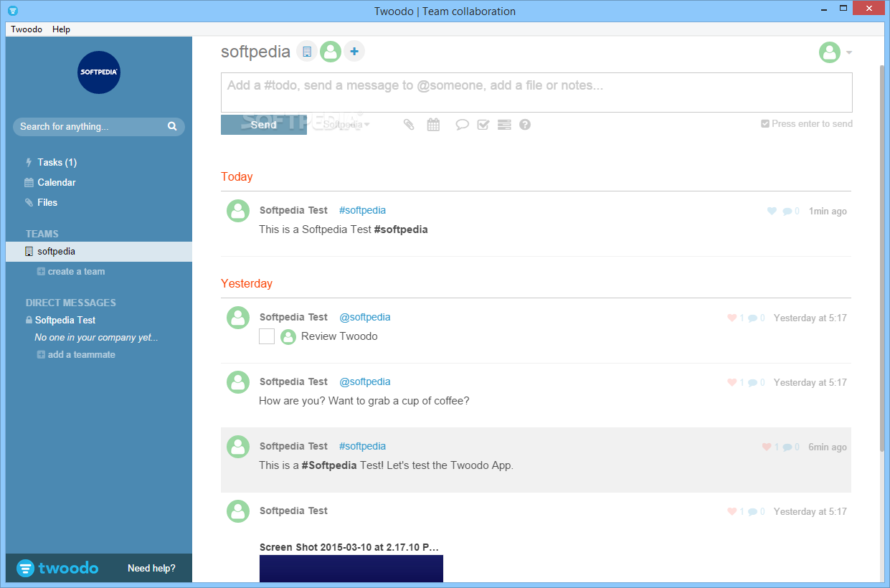The image size is (890, 588).
Task: Click the vertical scrollbar of the feed
Action: pos(883,258)
